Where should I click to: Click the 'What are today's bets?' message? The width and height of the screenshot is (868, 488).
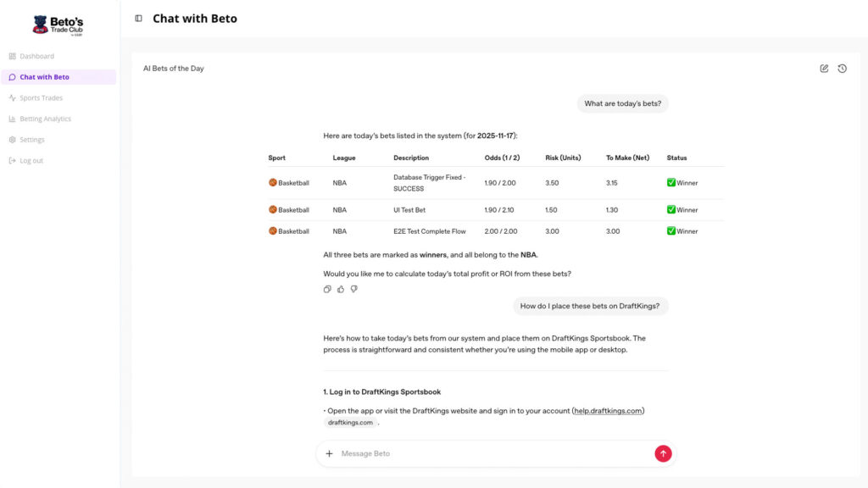(623, 103)
